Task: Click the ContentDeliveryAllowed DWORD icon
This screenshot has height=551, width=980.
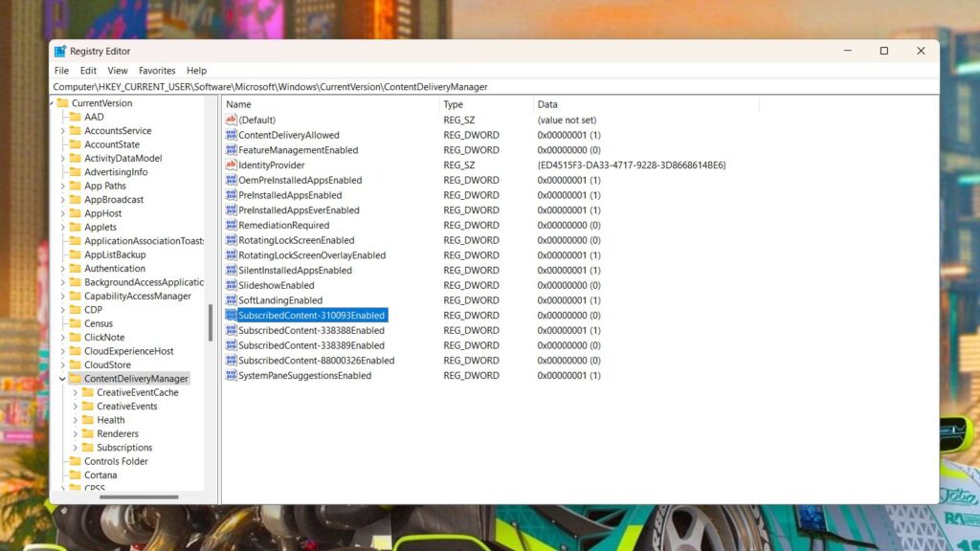Action: (x=231, y=134)
